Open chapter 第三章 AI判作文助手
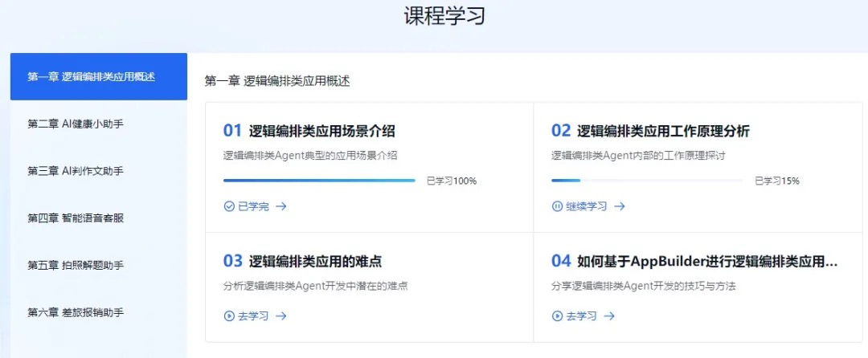The image size is (868, 358). pos(76,171)
